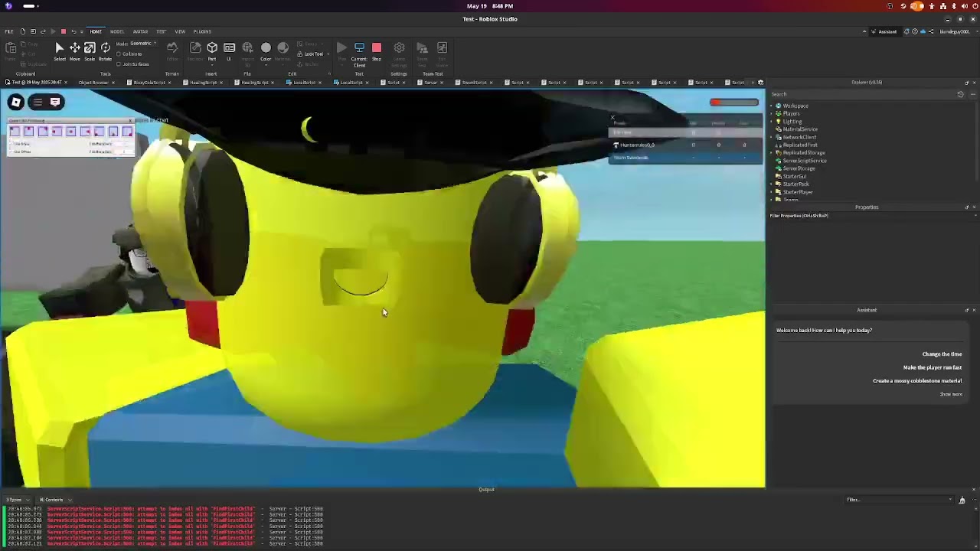Toggle the in-game chat bubble icon

pyautogui.click(x=55, y=102)
